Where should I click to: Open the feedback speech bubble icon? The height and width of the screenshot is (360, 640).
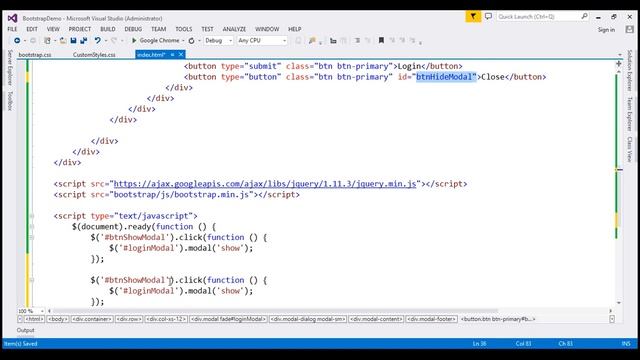click(x=488, y=17)
